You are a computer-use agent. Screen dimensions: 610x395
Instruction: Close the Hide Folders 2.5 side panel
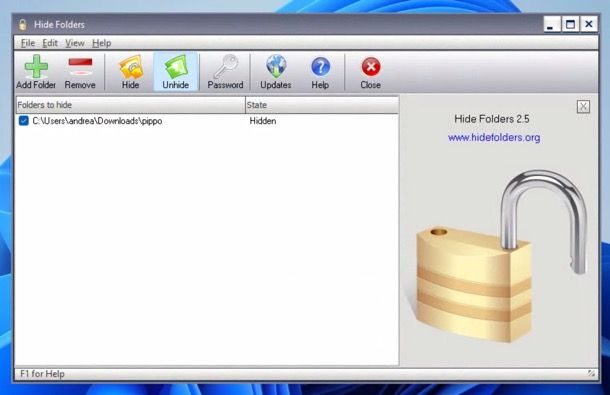click(x=583, y=107)
